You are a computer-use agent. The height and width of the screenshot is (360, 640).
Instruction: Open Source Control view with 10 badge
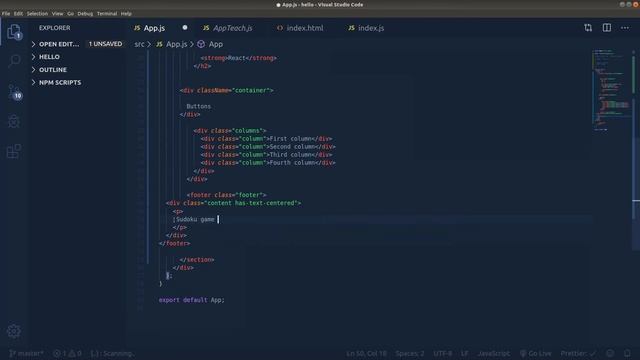pos(14,91)
